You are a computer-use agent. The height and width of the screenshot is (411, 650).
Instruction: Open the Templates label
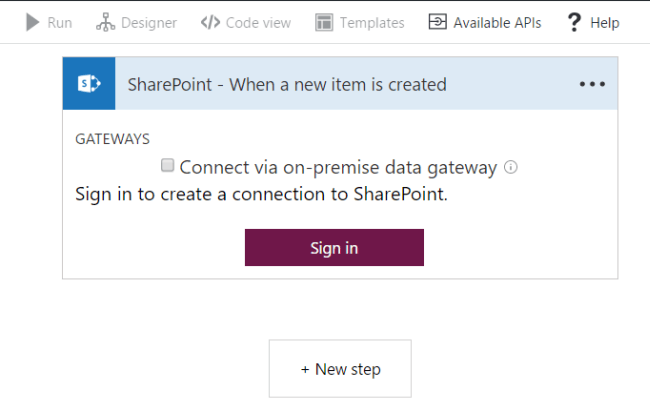pyautogui.click(x=372, y=22)
